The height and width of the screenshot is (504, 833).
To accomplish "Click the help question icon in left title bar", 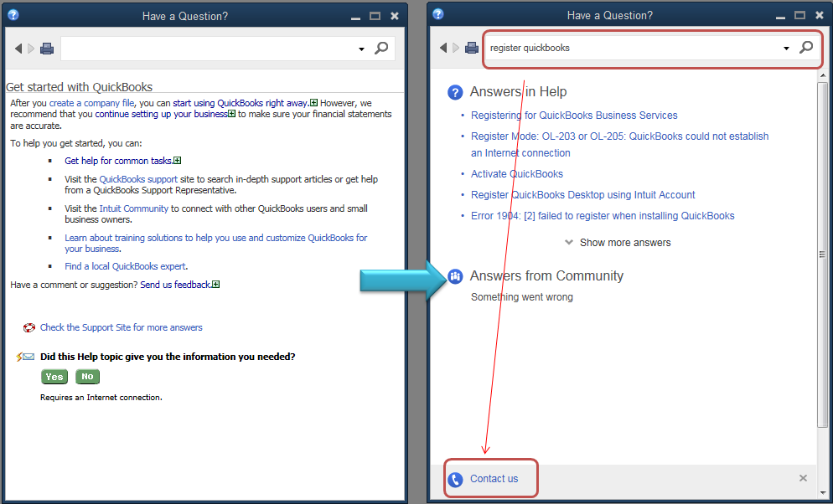I will [x=13, y=15].
